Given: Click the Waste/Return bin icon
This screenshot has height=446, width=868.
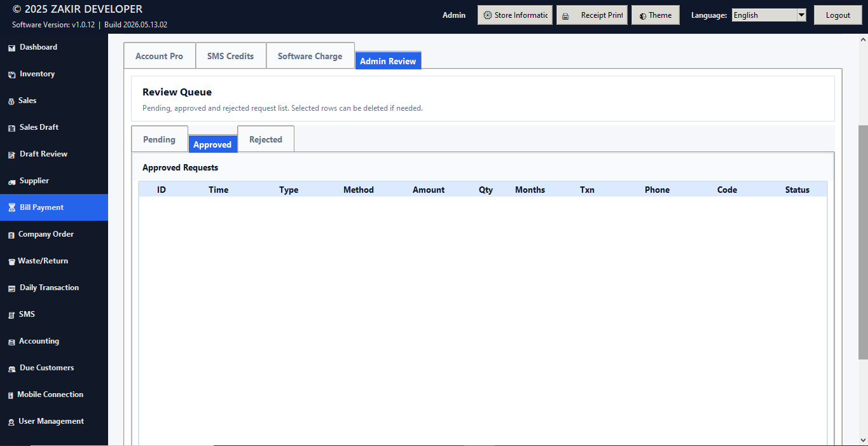Looking at the screenshot, I should coord(11,261).
